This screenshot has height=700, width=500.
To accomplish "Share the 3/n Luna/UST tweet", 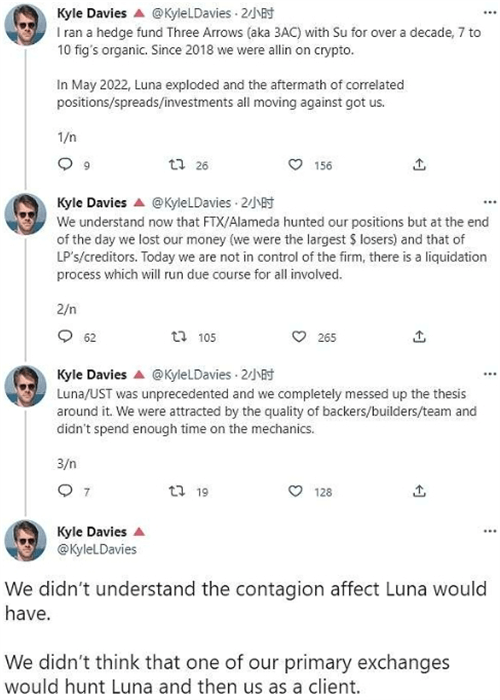I will pyautogui.click(x=419, y=491).
